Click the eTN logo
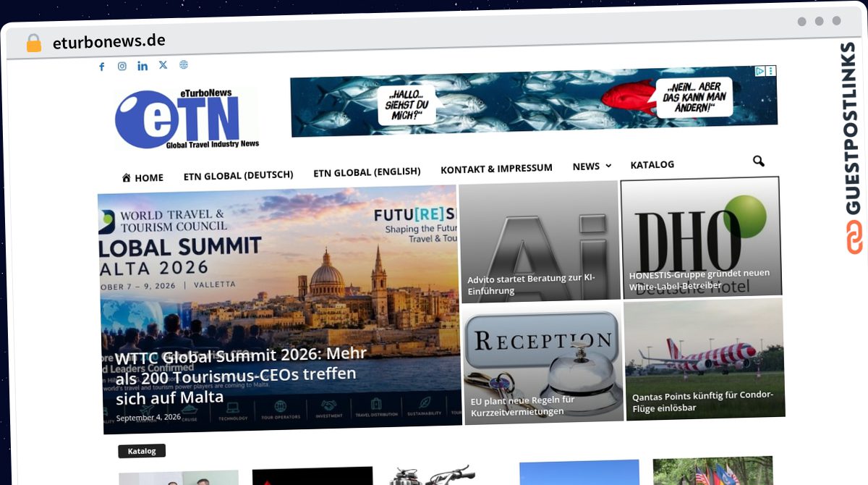The width and height of the screenshot is (868, 485). pos(187,119)
